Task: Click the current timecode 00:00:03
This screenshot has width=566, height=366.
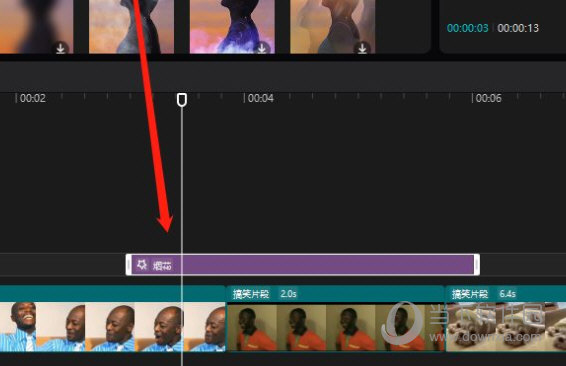Action: pyautogui.click(x=467, y=28)
